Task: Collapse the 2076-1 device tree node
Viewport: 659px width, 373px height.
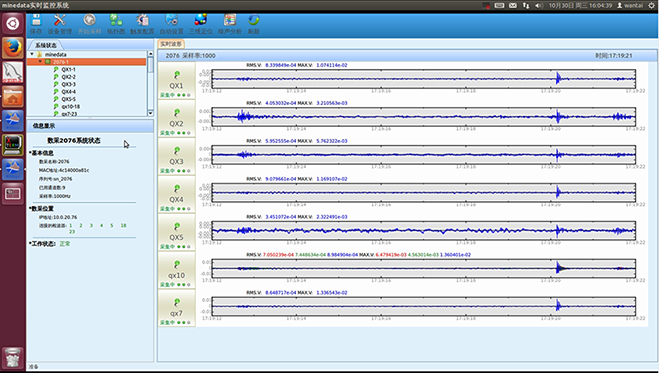Action: pyautogui.click(x=40, y=62)
